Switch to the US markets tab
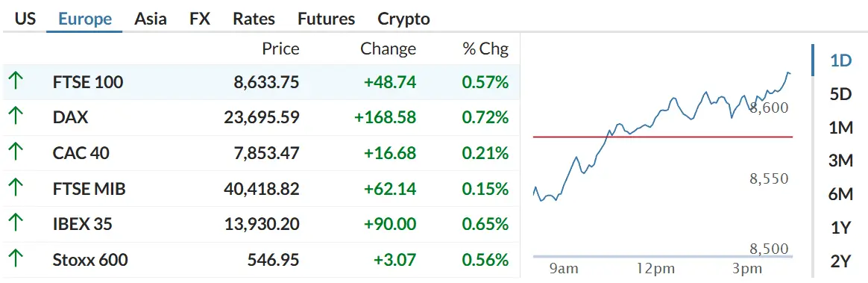The image size is (868, 283). click(25, 19)
